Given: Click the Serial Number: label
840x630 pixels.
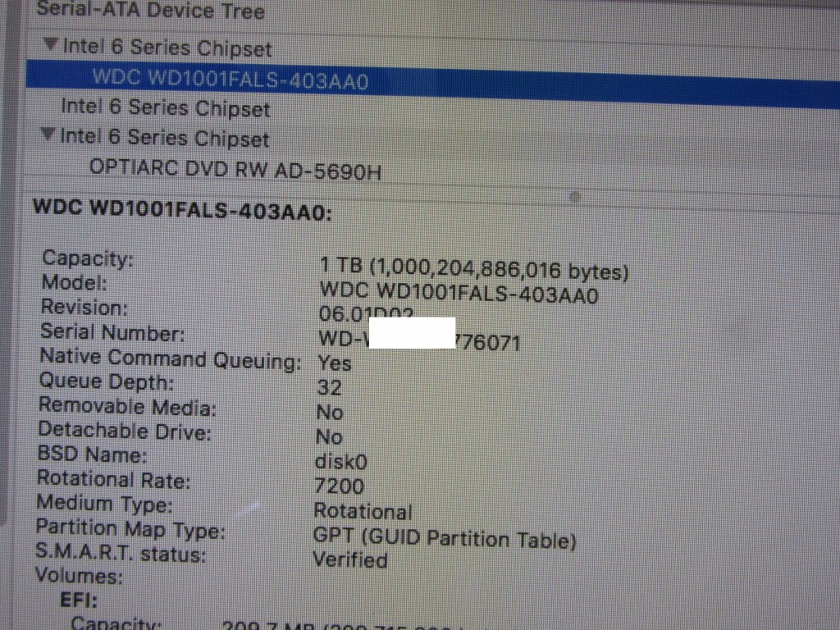Looking at the screenshot, I should (x=112, y=333).
